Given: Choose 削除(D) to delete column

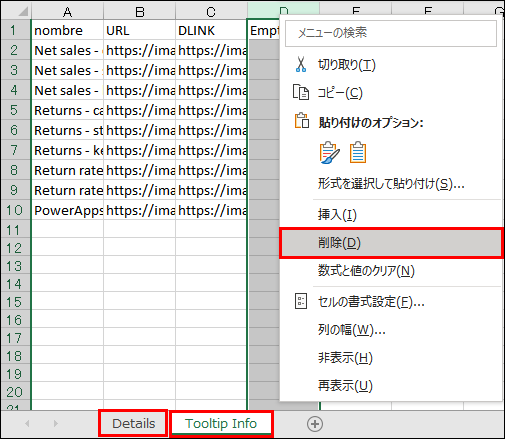Looking at the screenshot, I should pos(391,243).
